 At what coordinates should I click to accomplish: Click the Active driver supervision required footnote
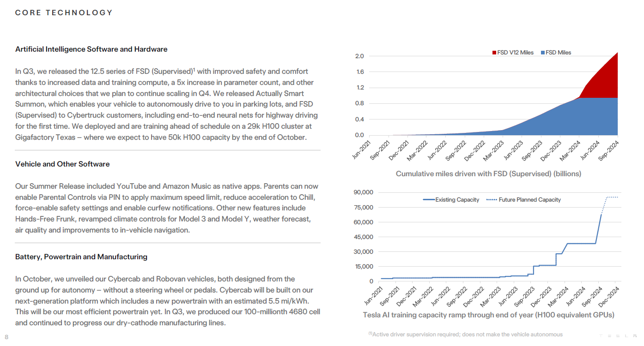tap(465, 334)
